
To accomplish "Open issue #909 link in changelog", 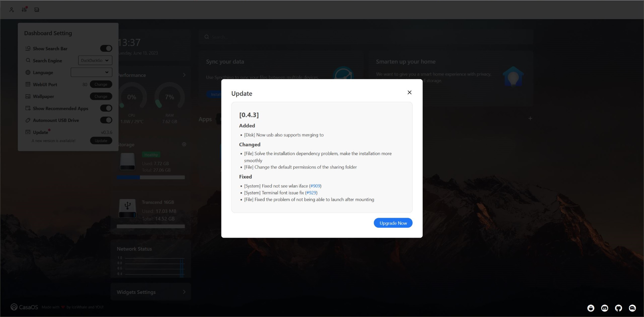I will pyautogui.click(x=315, y=186).
